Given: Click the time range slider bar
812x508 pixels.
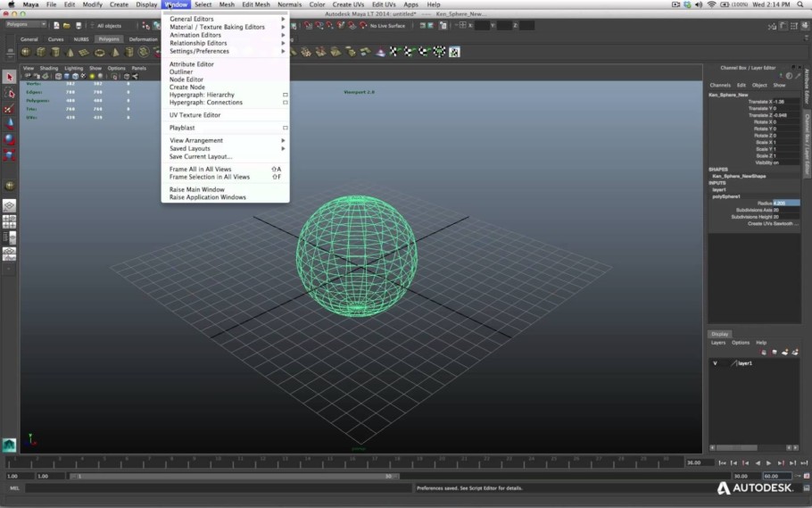Looking at the screenshot, I should tap(235, 476).
